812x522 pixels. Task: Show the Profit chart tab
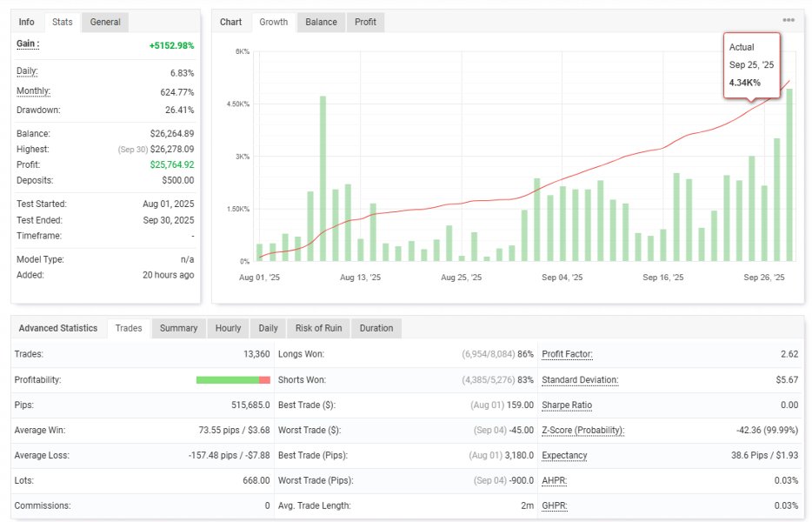click(x=365, y=23)
